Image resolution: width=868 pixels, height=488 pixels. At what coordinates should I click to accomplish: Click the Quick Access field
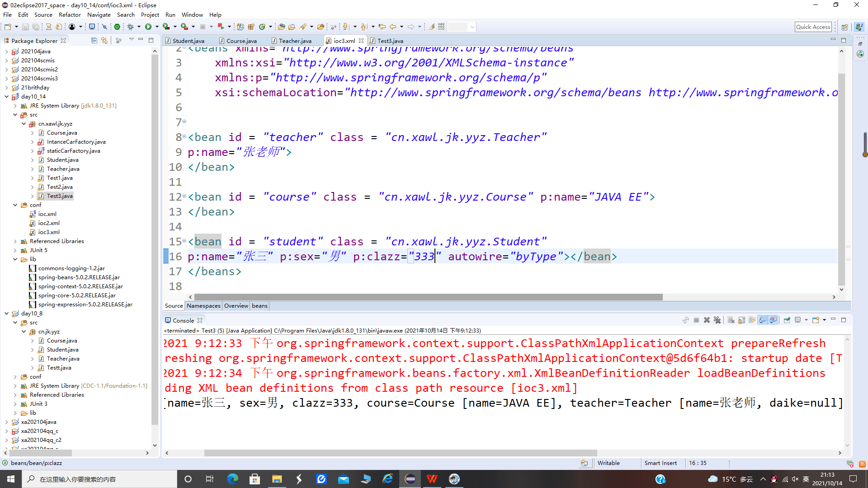(813, 27)
